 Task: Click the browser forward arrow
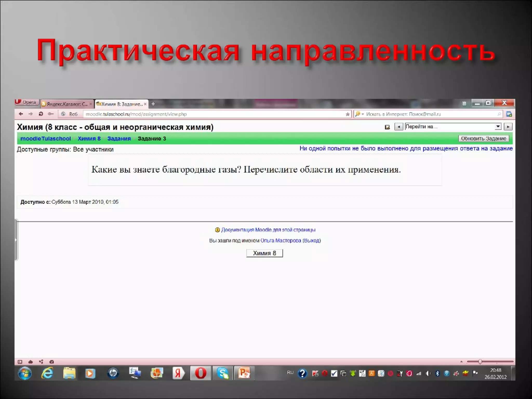point(31,114)
